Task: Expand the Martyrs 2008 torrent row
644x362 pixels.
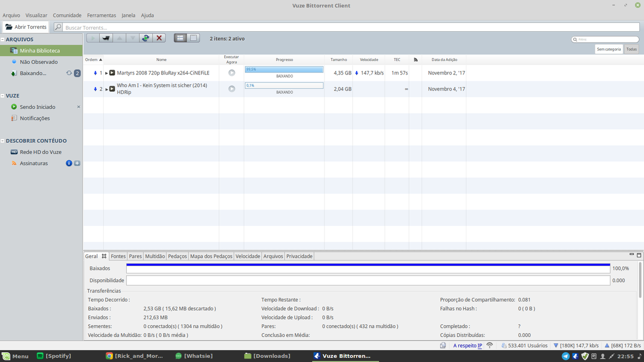Action: (107, 73)
